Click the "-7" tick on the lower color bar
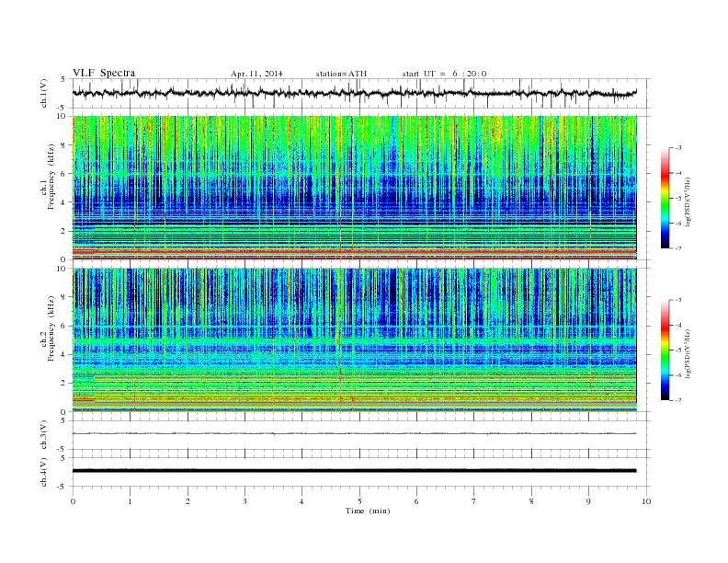 pos(677,400)
